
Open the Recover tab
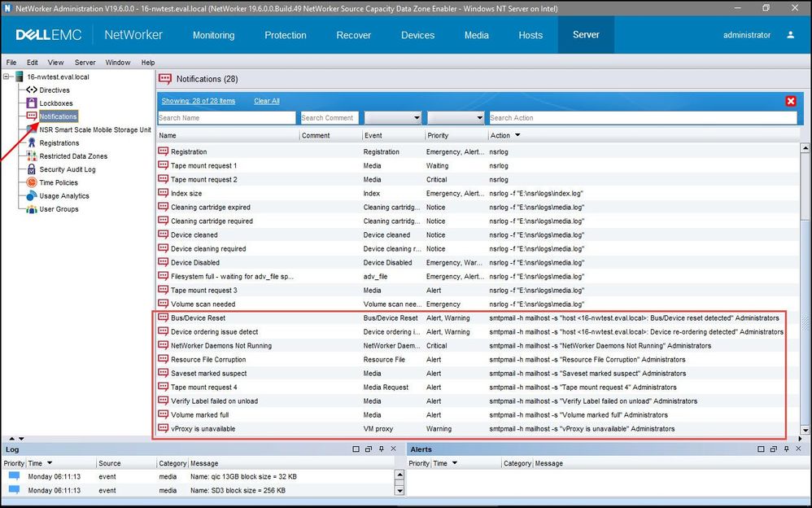(x=354, y=35)
